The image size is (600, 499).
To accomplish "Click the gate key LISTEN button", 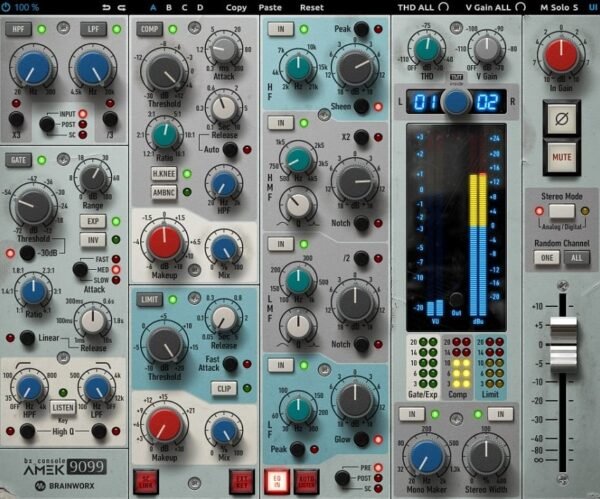I will [x=63, y=408].
